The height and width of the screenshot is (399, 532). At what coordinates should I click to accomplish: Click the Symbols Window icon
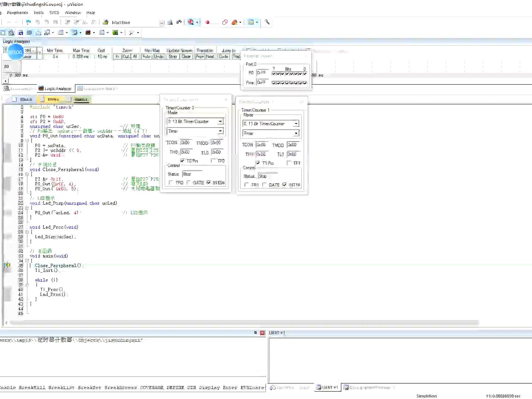pos(20,33)
